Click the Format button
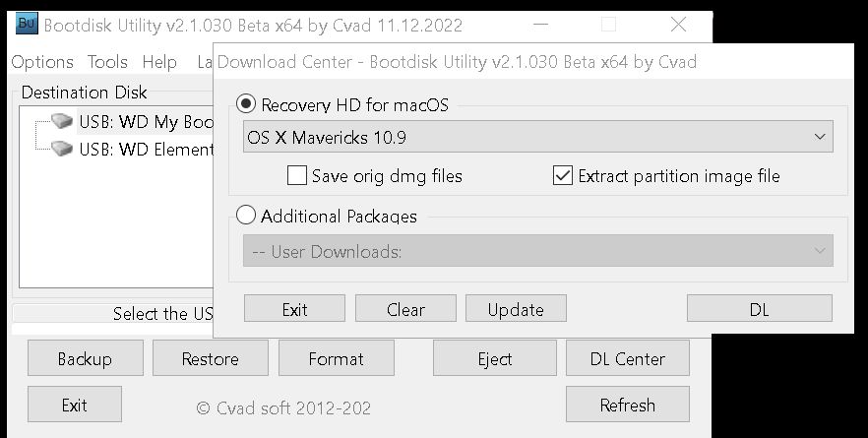This screenshot has height=438, width=868. click(x=337, y=359)
